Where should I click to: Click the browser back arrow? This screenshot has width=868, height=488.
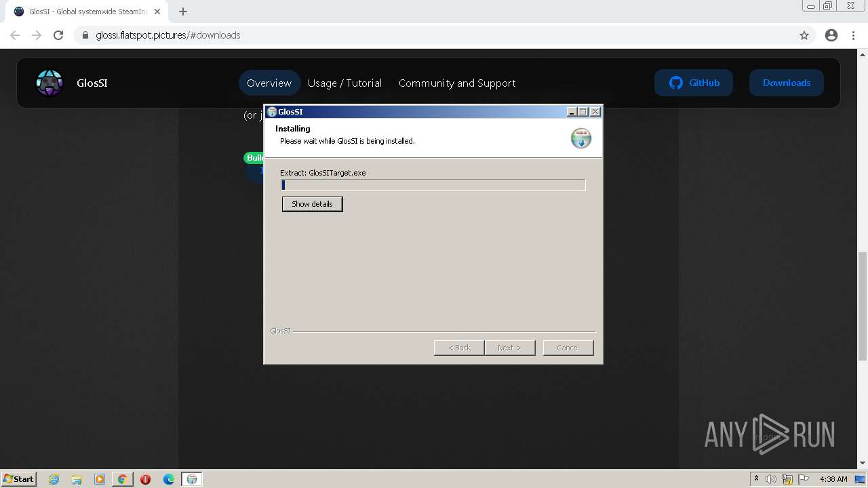click(x=15, y=35)
